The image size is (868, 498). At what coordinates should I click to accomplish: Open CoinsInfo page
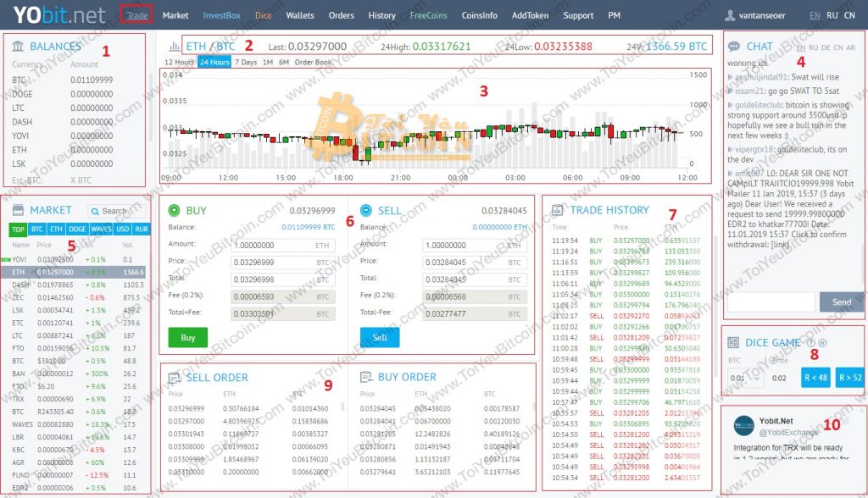480,15
